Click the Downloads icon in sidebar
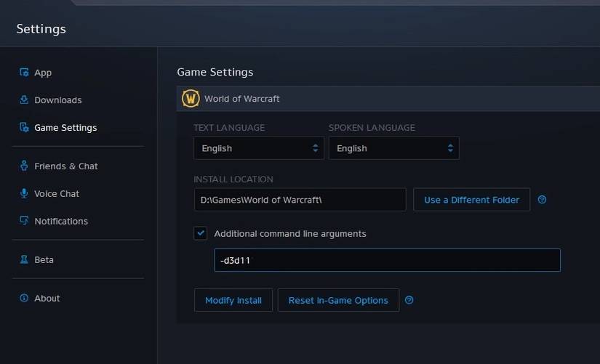This screenshot has width=600, height=364. pyautogui.click(x=24, y=100)
